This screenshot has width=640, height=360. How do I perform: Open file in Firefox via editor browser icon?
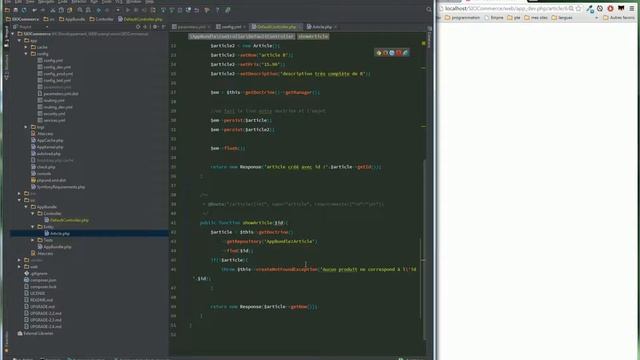point(385,53)
